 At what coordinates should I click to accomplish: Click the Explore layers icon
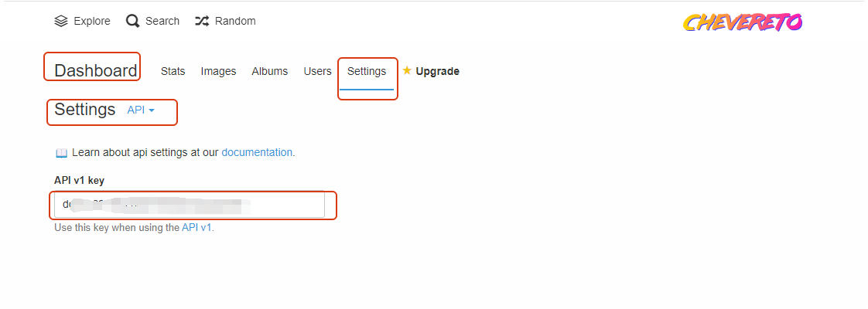click(x=61, y=21)
